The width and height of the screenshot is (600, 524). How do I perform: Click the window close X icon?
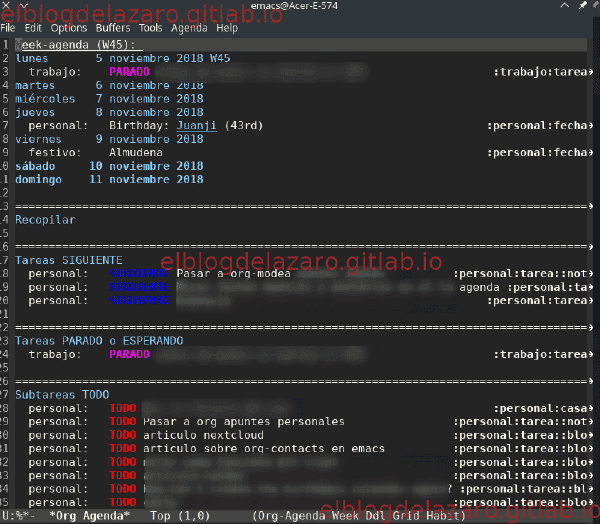(6, 5)
